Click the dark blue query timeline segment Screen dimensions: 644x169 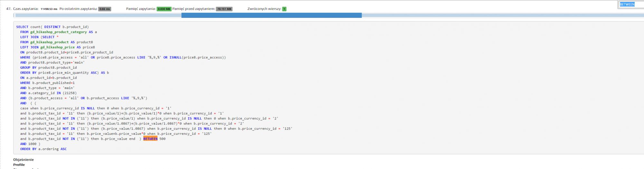(x=271, y=15)
